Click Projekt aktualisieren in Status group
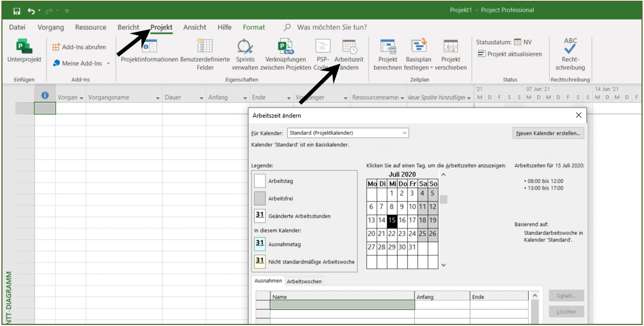The height and width of the screenshot is (326, 644). coord(510,54)
